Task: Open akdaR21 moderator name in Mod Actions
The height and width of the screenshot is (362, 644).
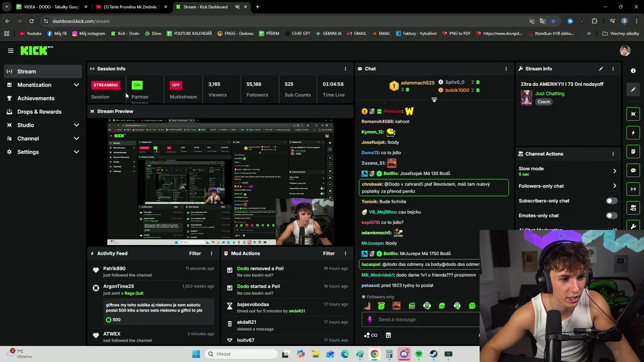Action: [x=247, y=322]
